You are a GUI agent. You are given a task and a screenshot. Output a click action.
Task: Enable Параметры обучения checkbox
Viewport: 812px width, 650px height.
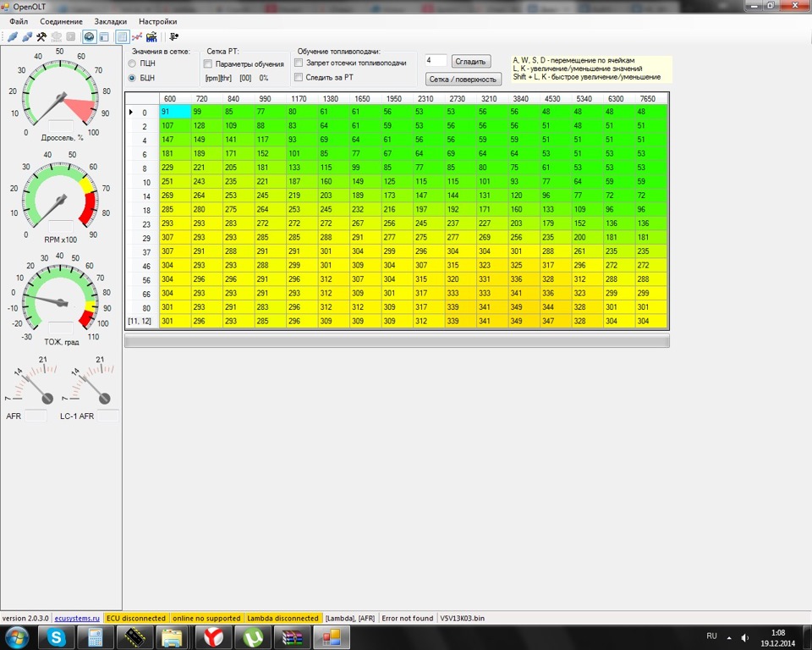click(208, 64)
